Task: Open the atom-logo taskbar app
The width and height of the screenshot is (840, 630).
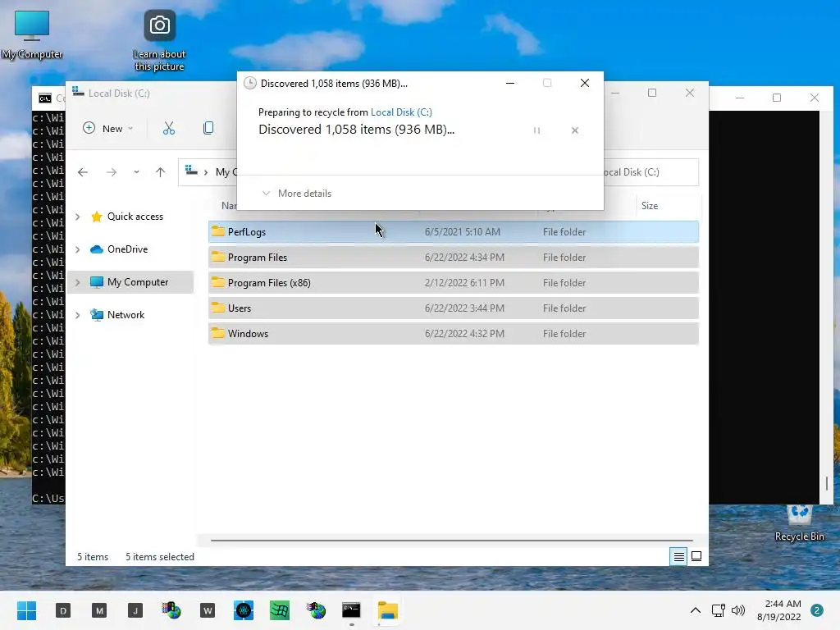Action: click(244, 610)
